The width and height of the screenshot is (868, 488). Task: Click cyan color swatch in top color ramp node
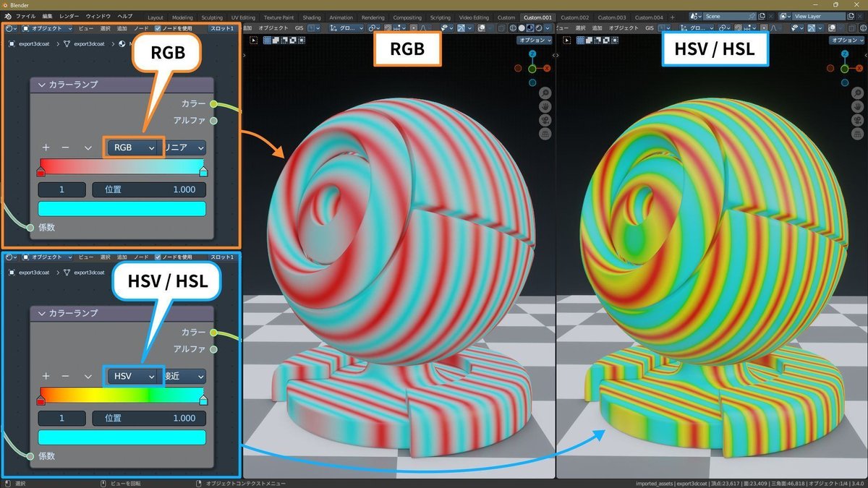pos(122,209)
